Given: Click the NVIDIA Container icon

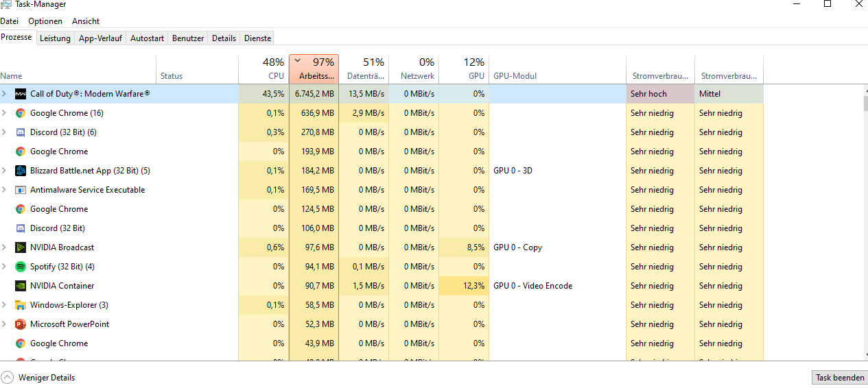Looking at the screenshot, I should point(21,286).
